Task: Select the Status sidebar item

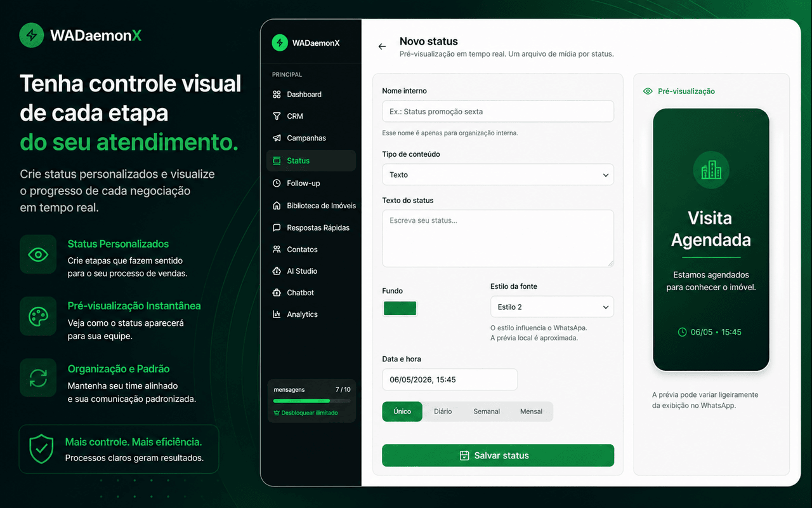Action: [x=311, y=161]
